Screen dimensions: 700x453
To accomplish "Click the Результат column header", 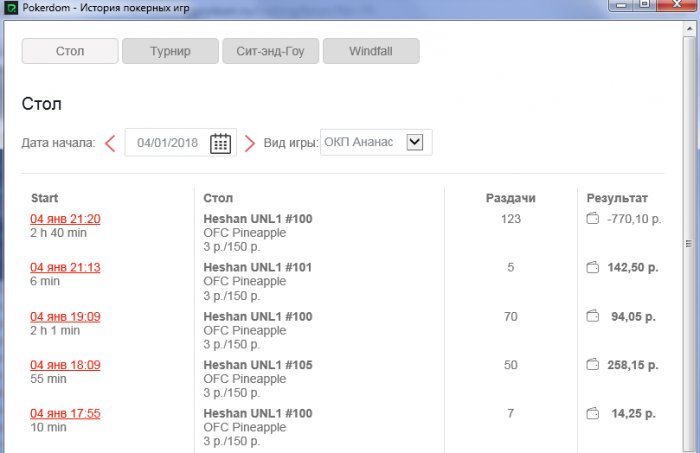I will pos(617,198).
